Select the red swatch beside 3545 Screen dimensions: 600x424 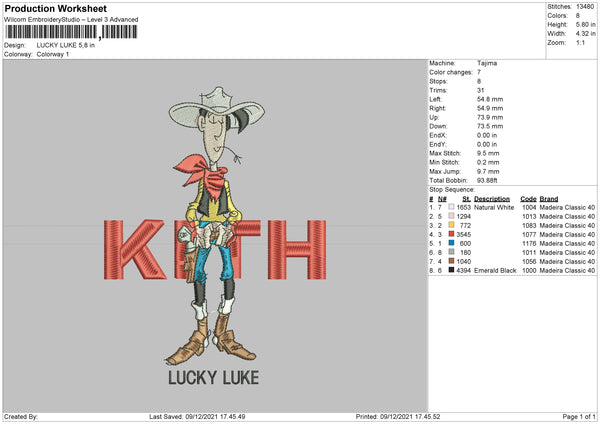pos(451,234)
